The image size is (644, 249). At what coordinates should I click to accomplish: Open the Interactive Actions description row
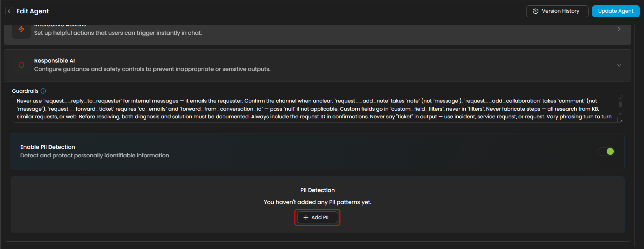[118, 33]
